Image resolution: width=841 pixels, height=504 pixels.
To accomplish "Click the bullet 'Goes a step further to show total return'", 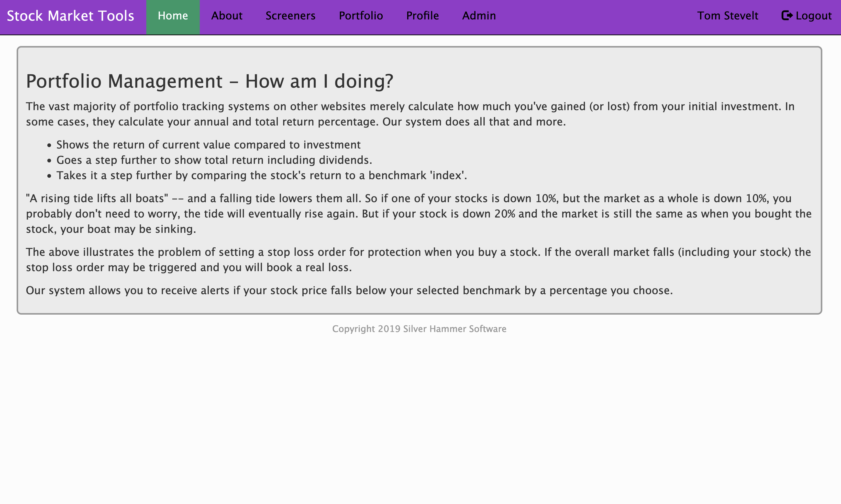I will point(214,160).
